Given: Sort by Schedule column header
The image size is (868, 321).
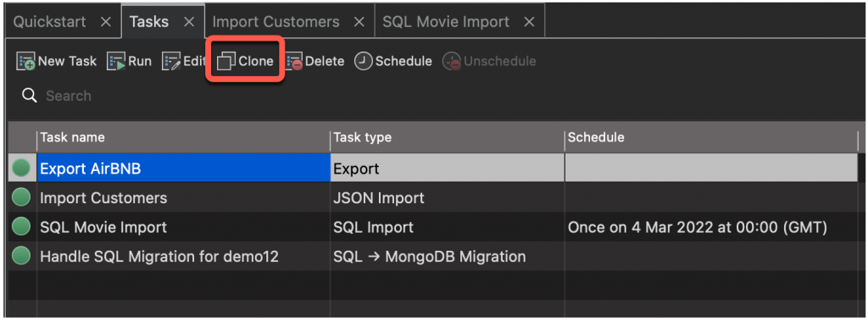Looking at the screenshot, I should pos(711,137).
